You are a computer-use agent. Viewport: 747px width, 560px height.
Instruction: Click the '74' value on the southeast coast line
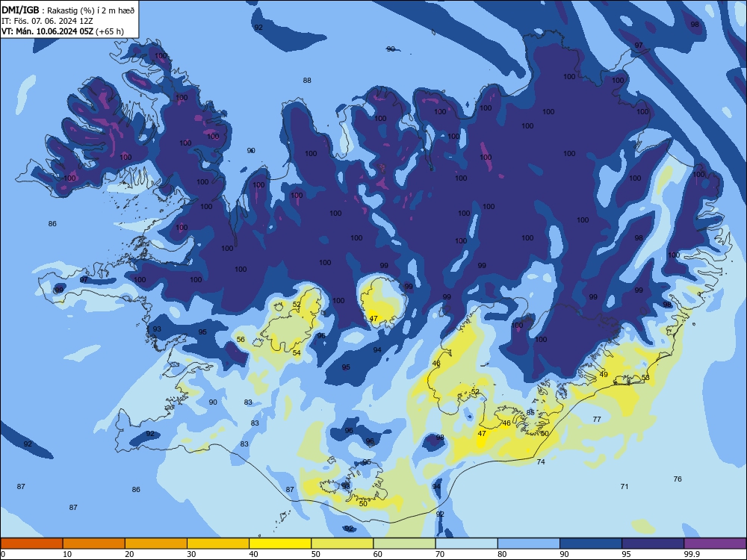[541, 462]
